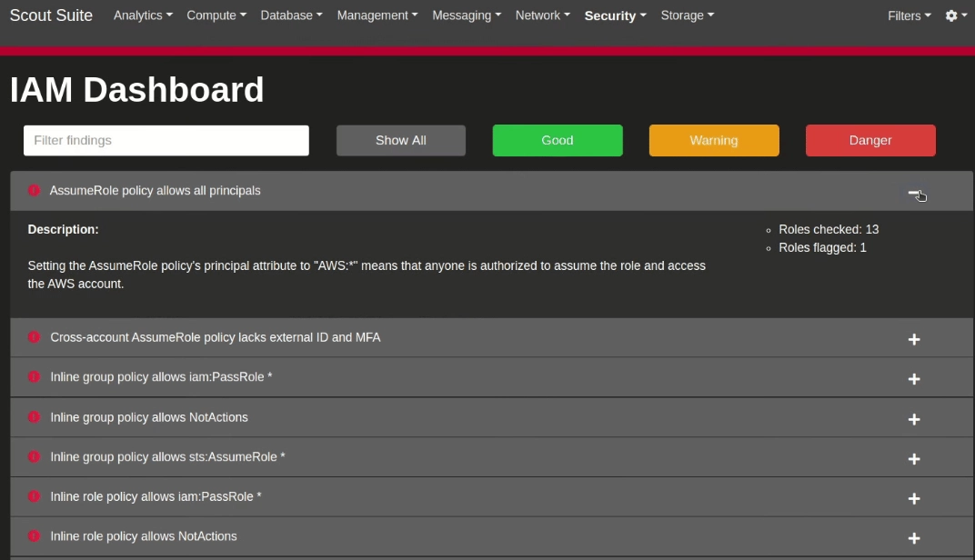
Task: Open the Filters dropdown
Action: pos(910,16)
